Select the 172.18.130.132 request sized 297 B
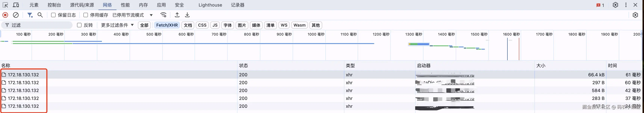This screenshot has width=644, height=113. pyautogui.click(x=321, y=83)
